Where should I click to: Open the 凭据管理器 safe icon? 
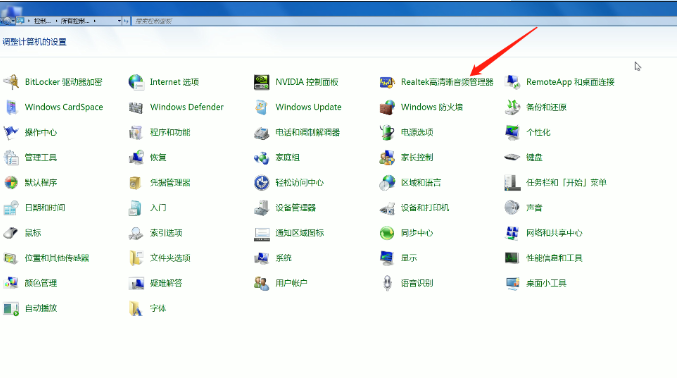[136, 182]
